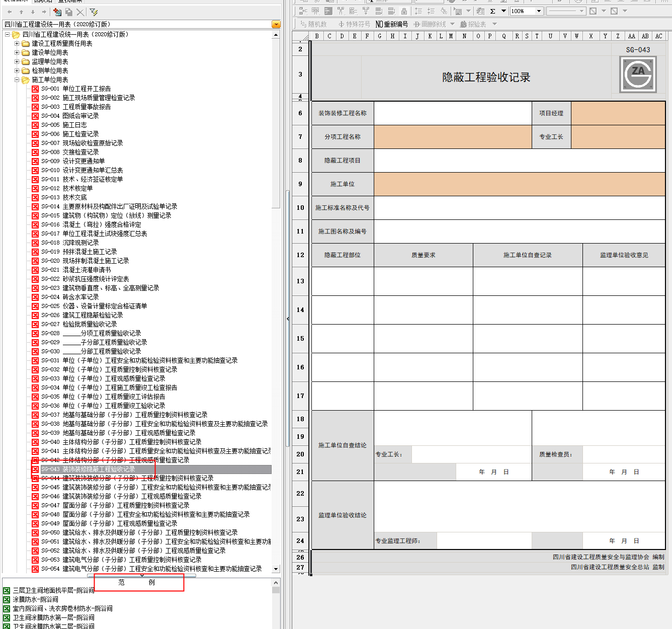
Task: Click the move-left arrow in tree toolbar
Action: tap(9, 12)
